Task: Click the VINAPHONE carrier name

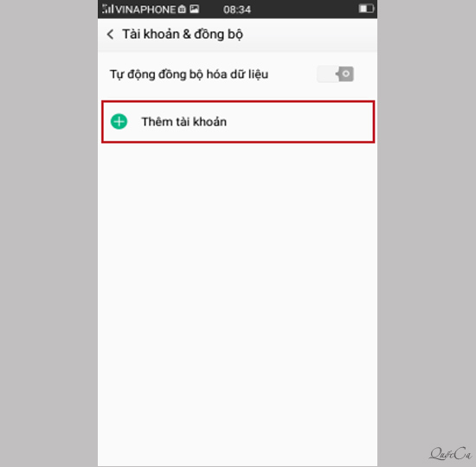Action: click(x=145, y=10)
